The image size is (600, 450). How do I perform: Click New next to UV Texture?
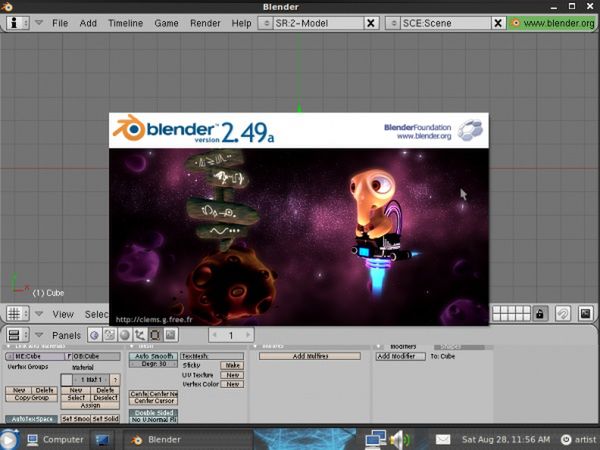232,375
